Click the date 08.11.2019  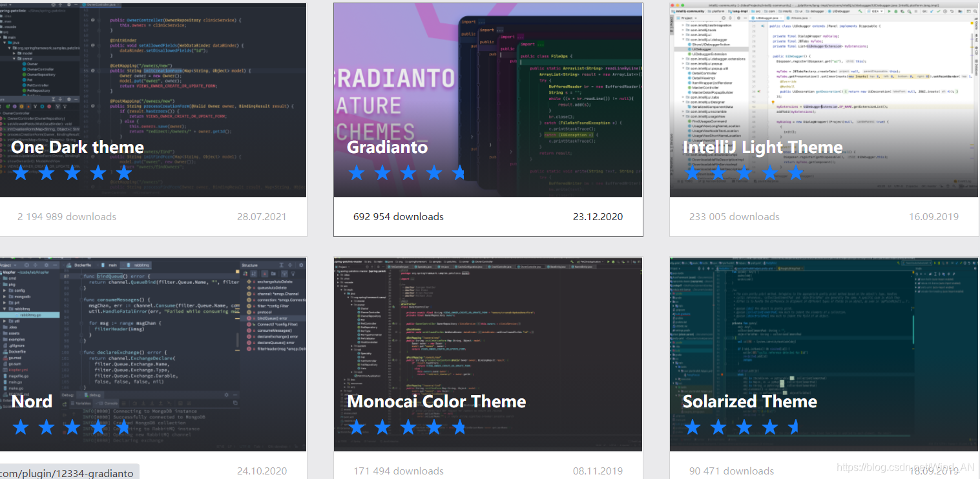(598, 471)
